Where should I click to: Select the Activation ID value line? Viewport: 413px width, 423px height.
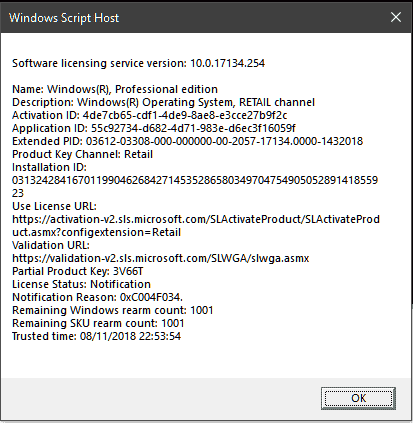[150, 115]
